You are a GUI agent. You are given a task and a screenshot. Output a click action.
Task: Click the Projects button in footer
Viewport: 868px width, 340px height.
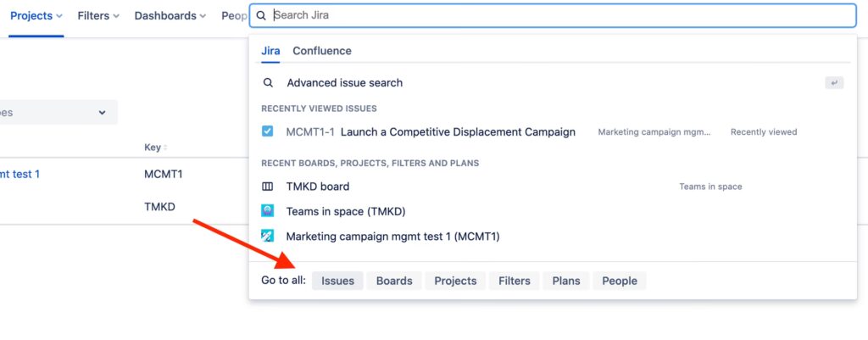[x=455, y=281]
